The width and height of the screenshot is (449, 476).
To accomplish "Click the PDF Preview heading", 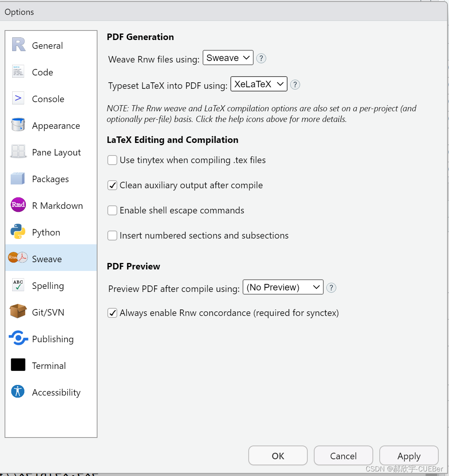I will click(x=133, y=266).
